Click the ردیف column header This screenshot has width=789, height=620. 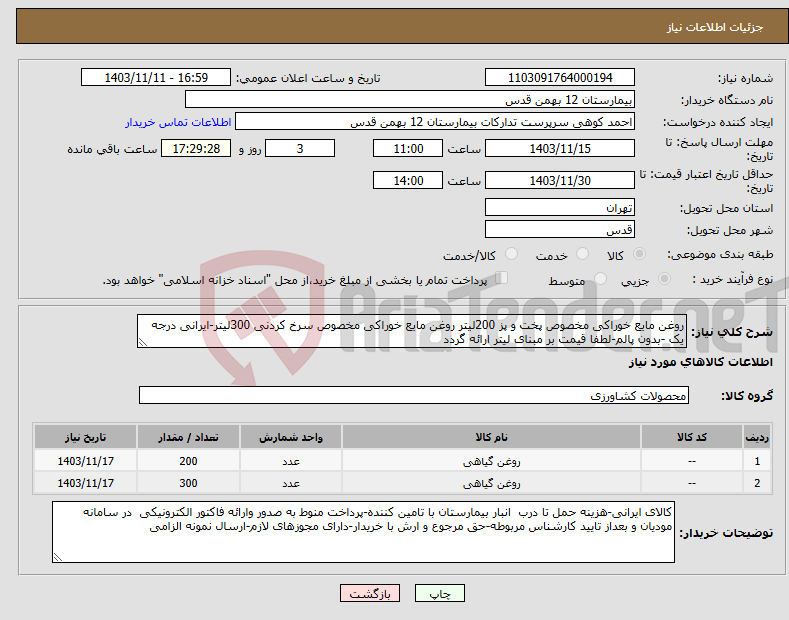757,437
